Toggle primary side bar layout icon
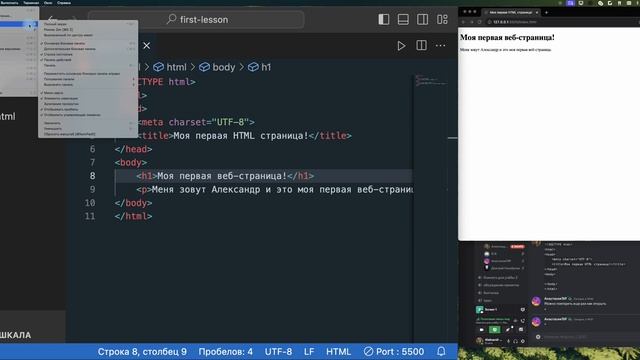 click(x=384, y=19)
